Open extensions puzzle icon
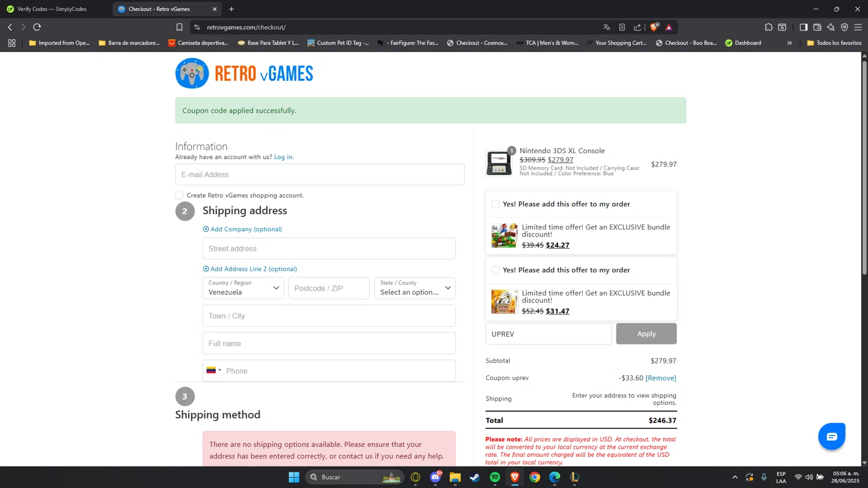Viewport: 868px width, 488px height. tap(768, 27)
